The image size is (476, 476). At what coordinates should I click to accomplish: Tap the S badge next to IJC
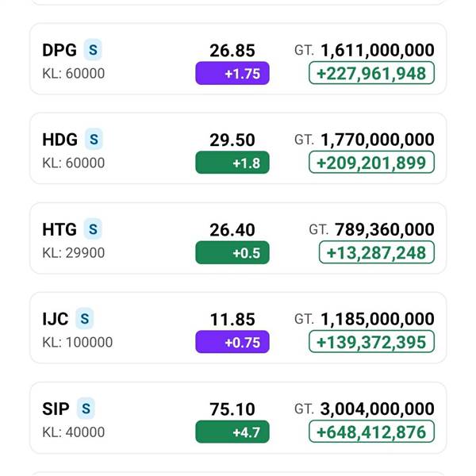(85, 318)
